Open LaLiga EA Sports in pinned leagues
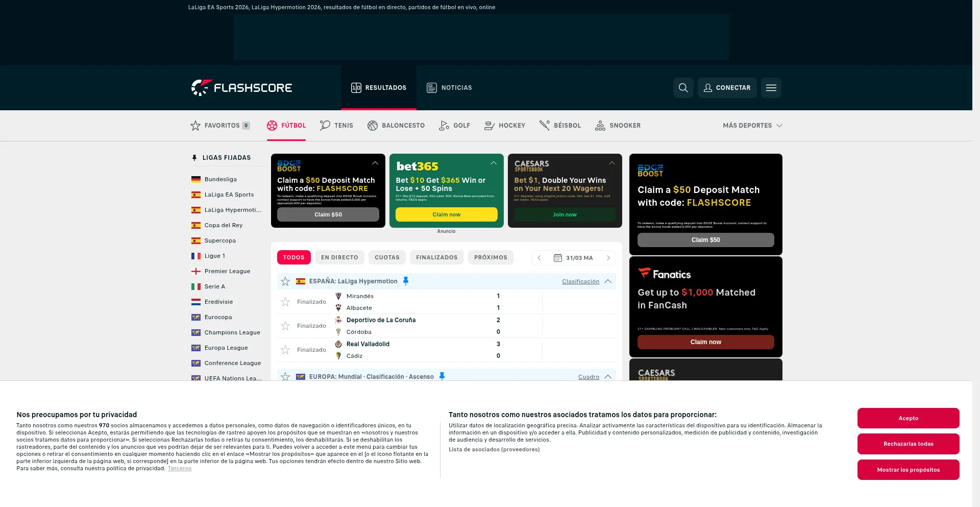The image size is (980, 507). click(x=229, y=195)
